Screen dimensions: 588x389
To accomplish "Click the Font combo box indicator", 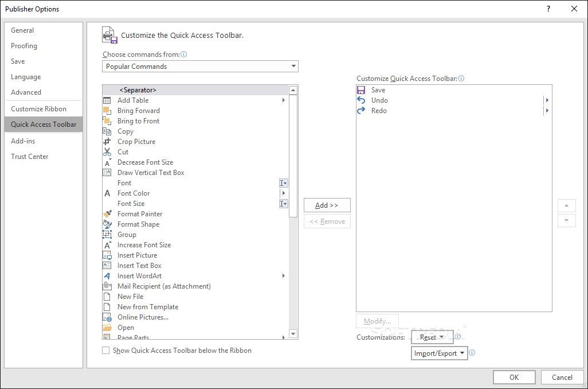I will point(284,183).
